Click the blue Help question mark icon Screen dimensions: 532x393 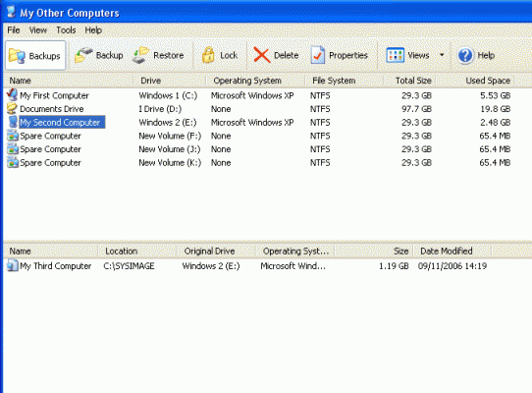click(x=465, y=55)
